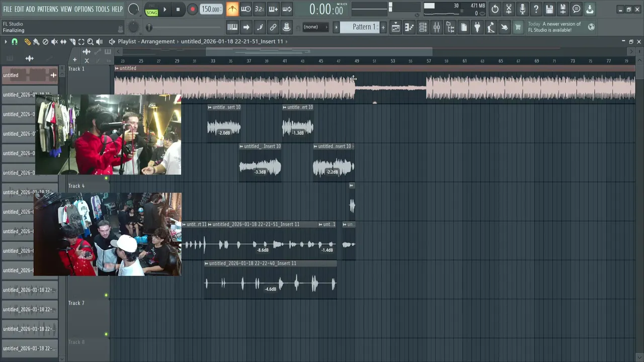Viewport: 644px width, 362px height.
Task: Open playlist options menu arrow
Action: coord(6,42)
